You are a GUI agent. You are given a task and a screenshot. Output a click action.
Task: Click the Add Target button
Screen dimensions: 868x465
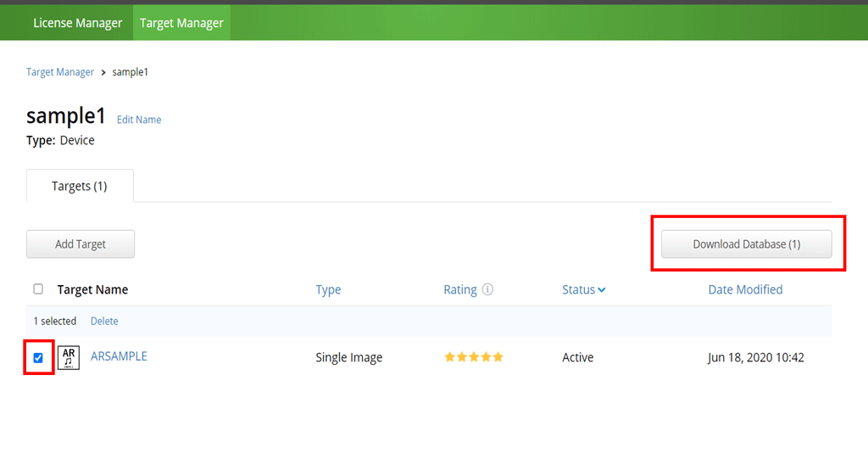click(81, 244)
